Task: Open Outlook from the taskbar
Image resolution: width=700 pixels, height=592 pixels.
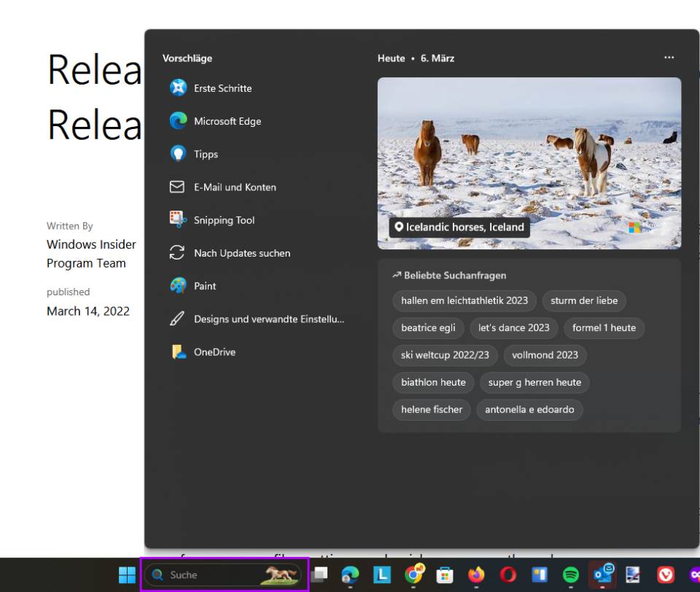Action: pos(603,575)
